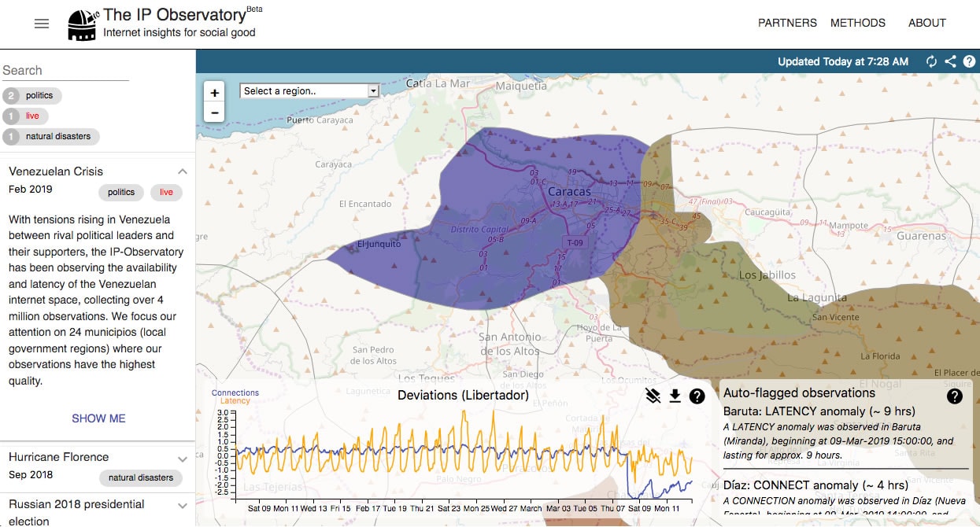
Task: Toggle the natural disasters filter tag
Action: point(50,136)
